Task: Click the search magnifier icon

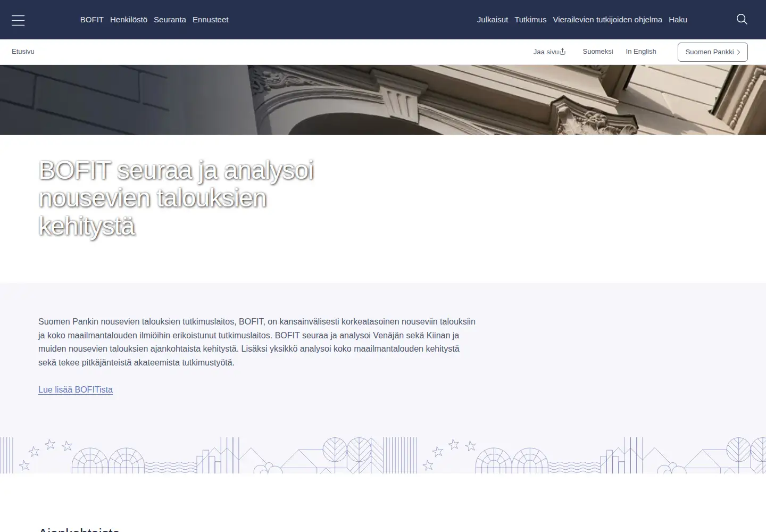Action: (x=742, y=19)
